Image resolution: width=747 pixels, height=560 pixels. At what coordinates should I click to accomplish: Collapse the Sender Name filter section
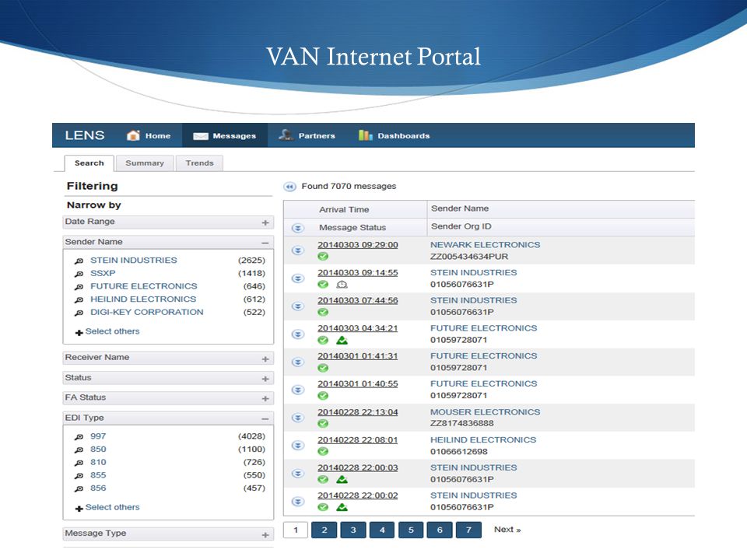click(x=265, y=243)
